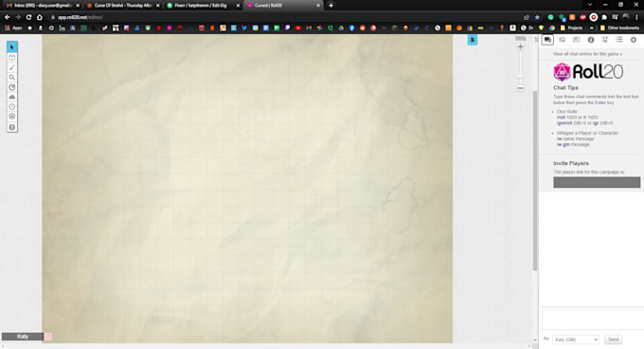Activate the magnifier Zoom tool
This screenshot has height=349, width=644.
[12, 77]
